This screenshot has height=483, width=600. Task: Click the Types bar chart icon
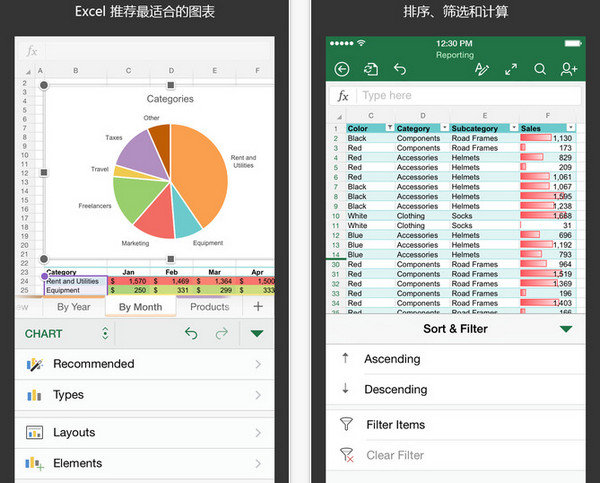point(34,395)
